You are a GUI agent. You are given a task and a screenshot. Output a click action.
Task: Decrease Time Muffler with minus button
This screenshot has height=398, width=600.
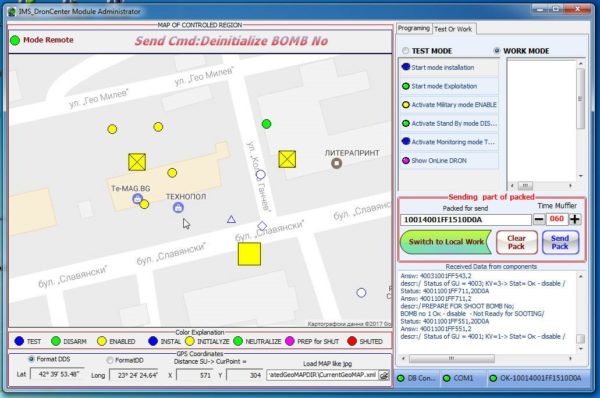point(539,219)
